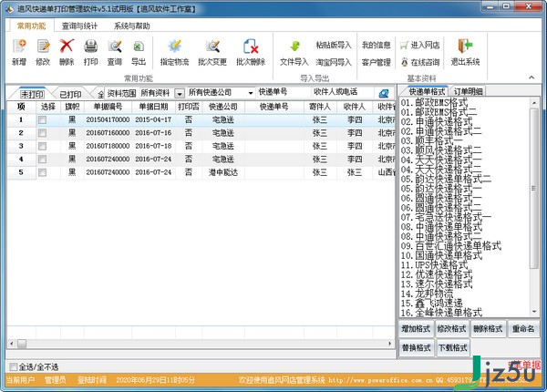Open the 所有快递公司 dropdown
Image resolution: width=547 pixels, height=392 pixels.
tap(251, 93)
